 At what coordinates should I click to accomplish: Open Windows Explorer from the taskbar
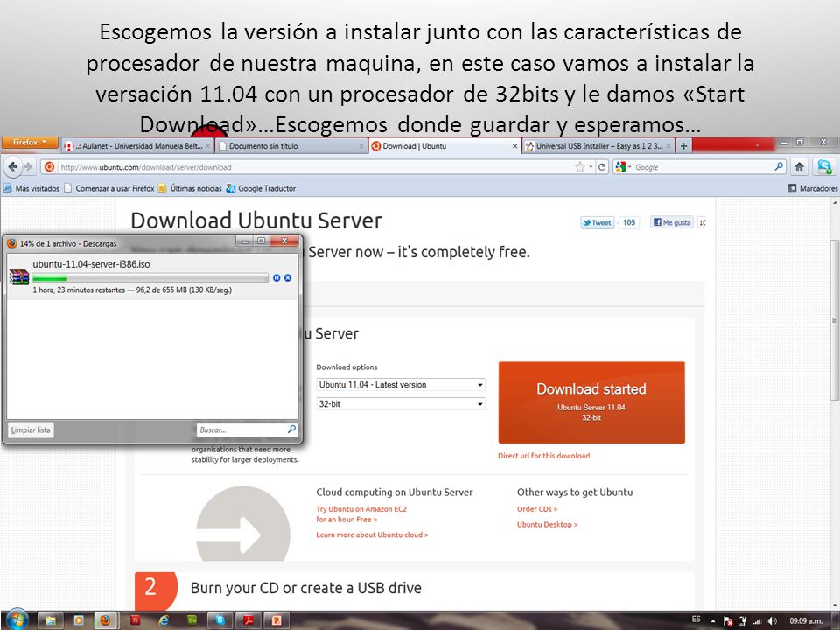[x=51, y=620]
